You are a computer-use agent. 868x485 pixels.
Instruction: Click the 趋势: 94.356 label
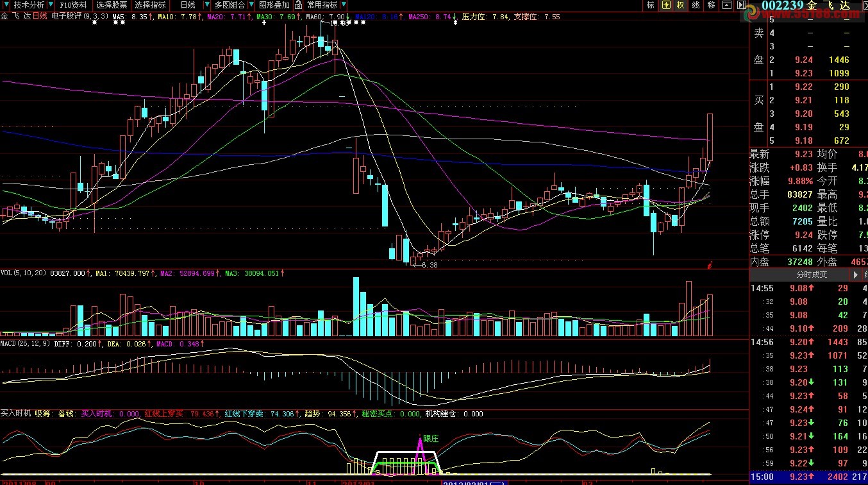coord(328,414)
